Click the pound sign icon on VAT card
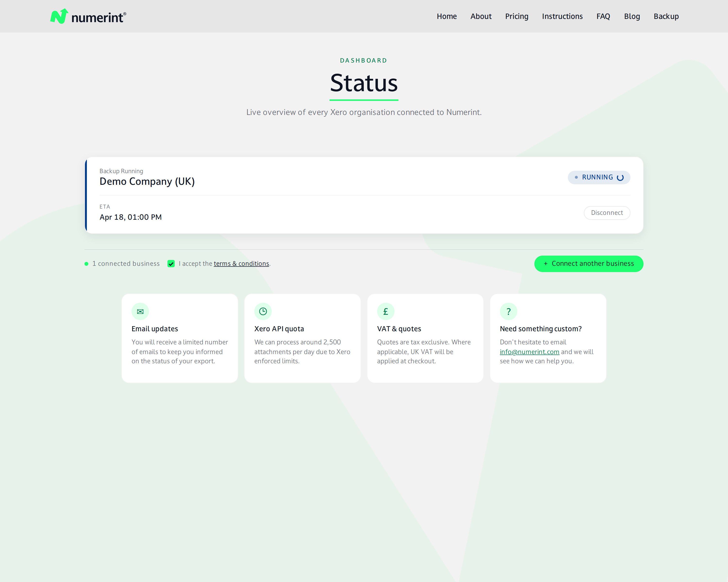The width and height of the screenshot is (728, 582). pyautogui.click(x=386, y=311)
